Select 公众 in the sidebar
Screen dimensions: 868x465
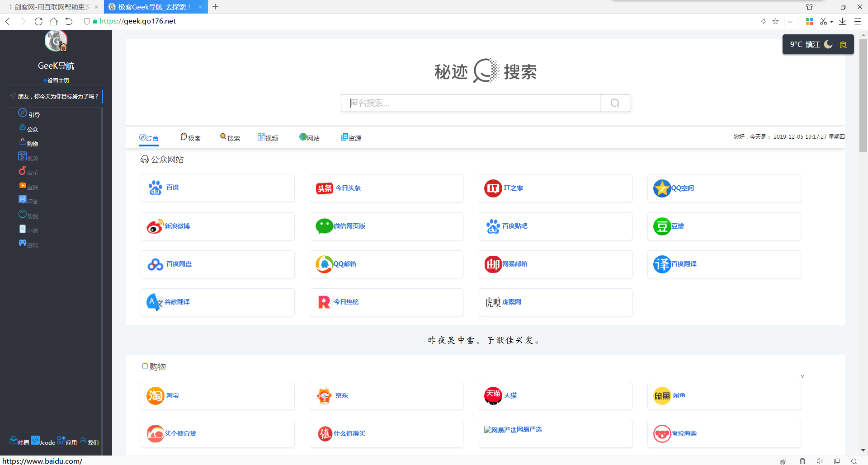tap(28, 128)
